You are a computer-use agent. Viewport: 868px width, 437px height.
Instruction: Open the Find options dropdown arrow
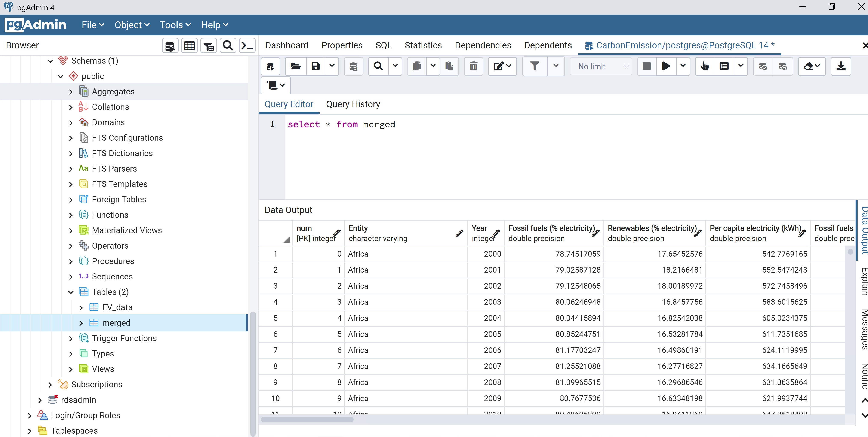point(395,66)
